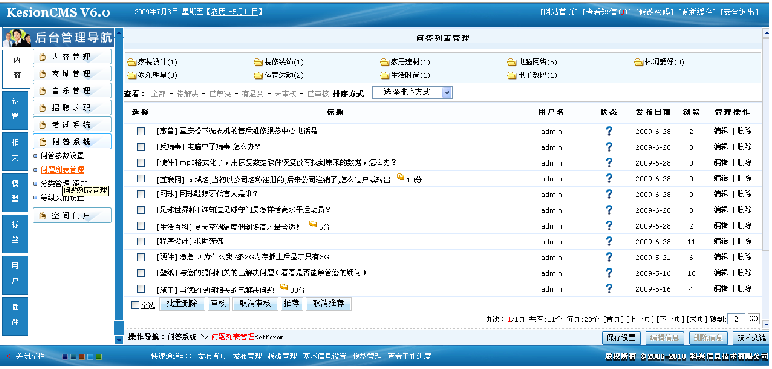Toggle the 全选 select-all checkbox
This screenshot has height=369, width=772.
coord(135,305)
